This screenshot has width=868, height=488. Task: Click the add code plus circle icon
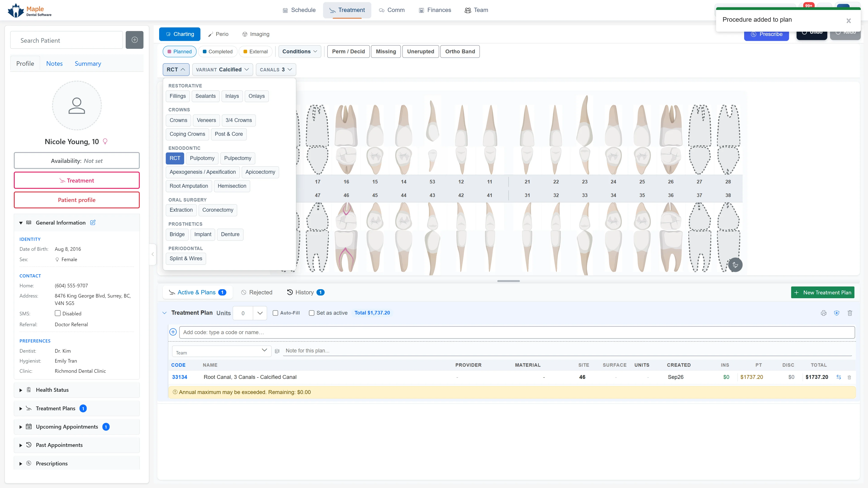click(173, 332)
